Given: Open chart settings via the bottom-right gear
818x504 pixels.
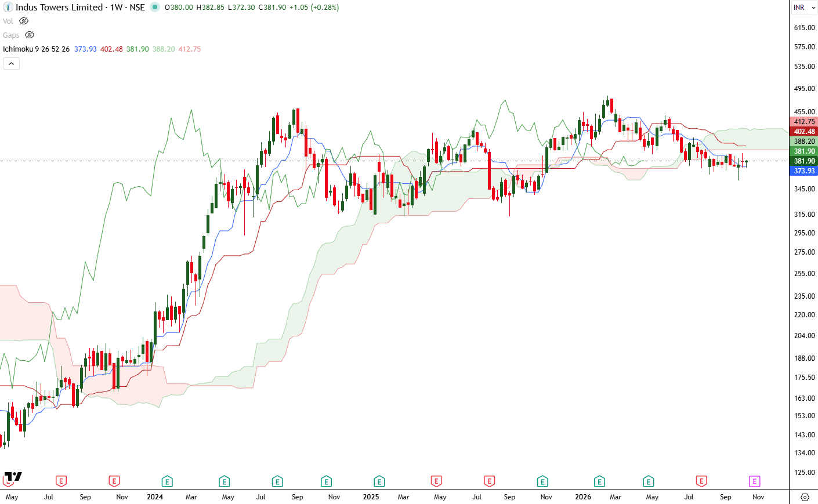Looking at the screenshot, I should (805, 497).
